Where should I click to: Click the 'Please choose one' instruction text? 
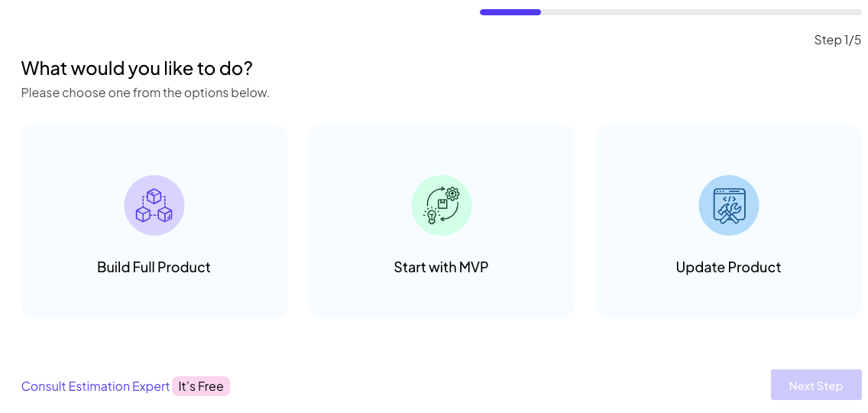[145, 93]
